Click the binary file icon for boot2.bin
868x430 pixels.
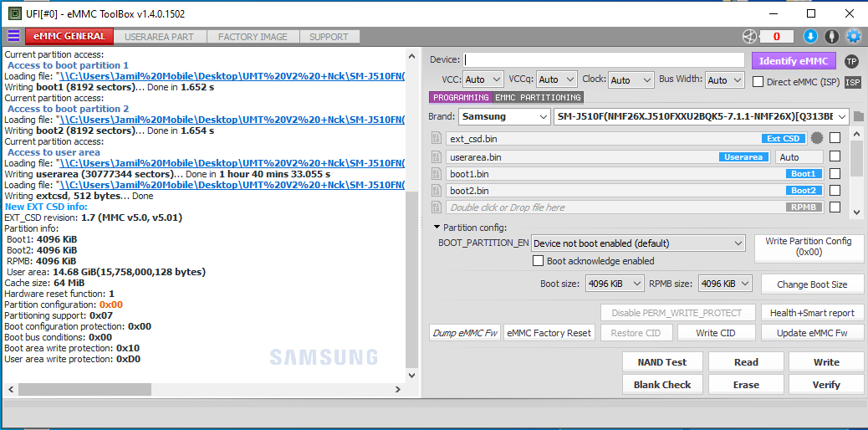[437, 191]
